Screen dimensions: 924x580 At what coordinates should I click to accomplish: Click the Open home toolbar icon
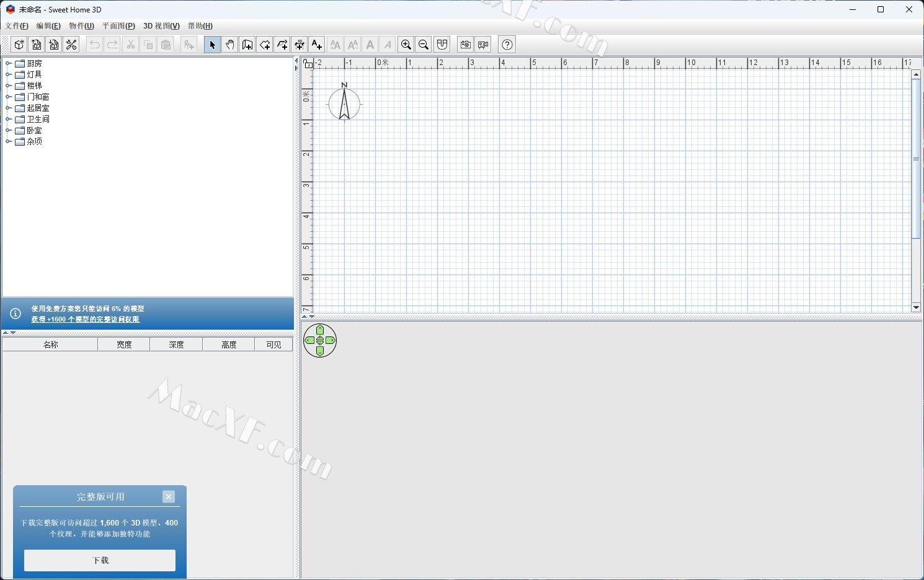[x=37, y=45]
